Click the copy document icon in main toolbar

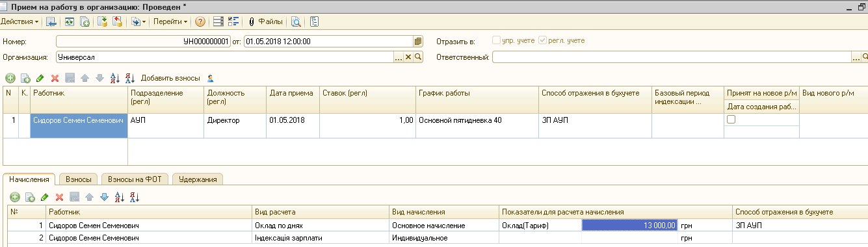pyautogui.click(x=85, y=21)
